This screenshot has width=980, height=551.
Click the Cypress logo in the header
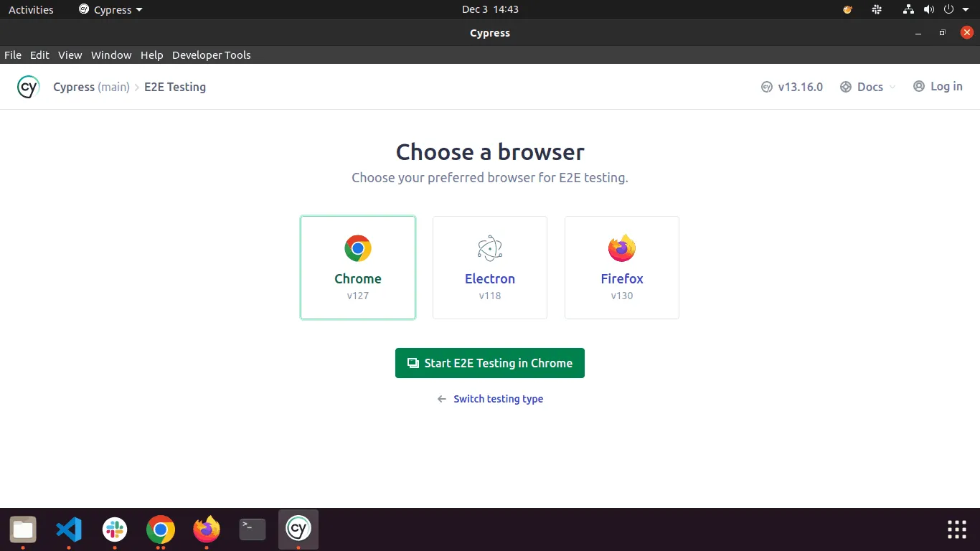tap(28, 87)
